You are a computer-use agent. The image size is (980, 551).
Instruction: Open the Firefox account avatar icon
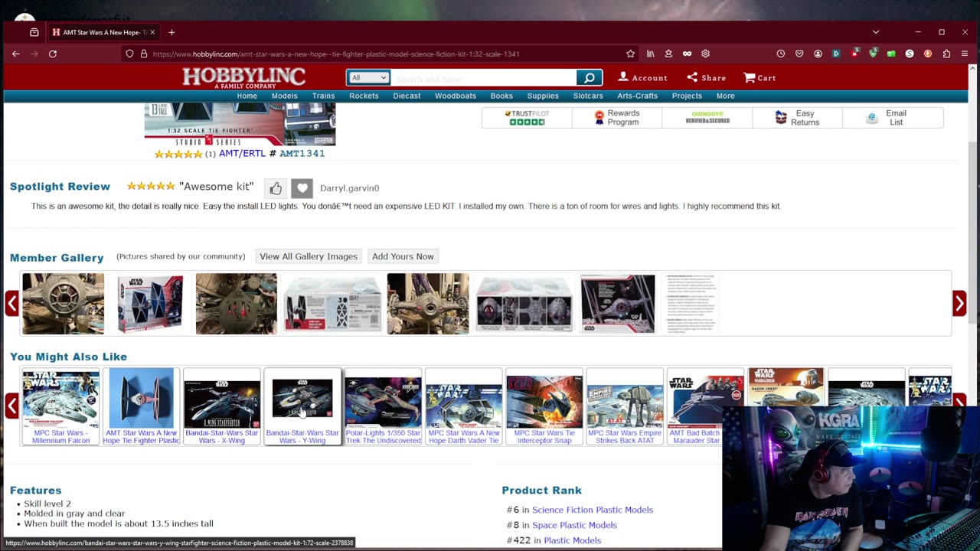point(818,54)
